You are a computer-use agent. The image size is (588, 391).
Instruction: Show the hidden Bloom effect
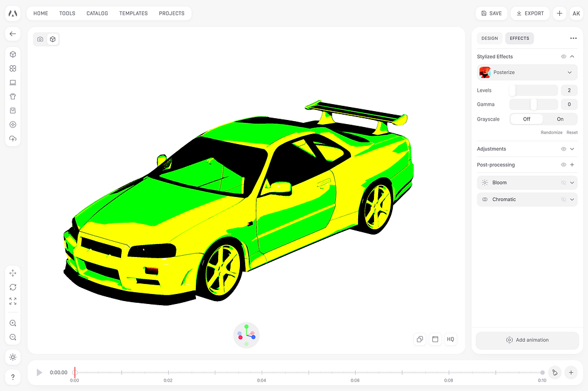click(563, 183)
